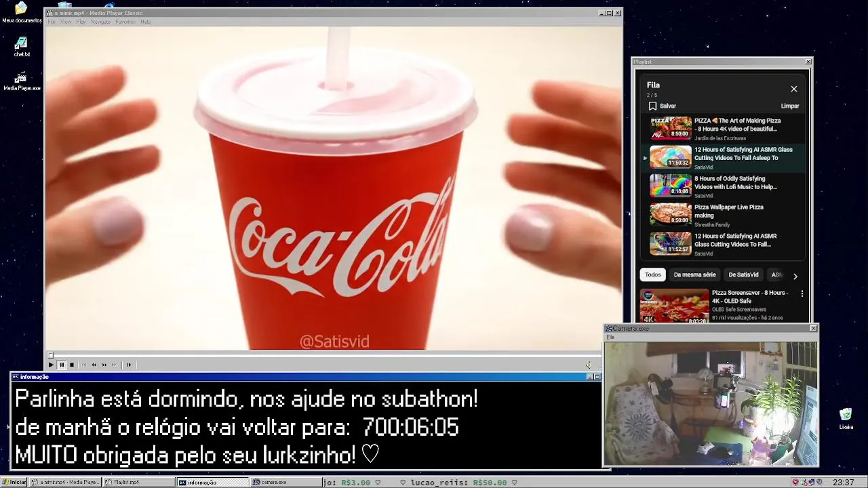Image resolution: width=868 pixels, height=488 pixels.
Task: Click the Camera.exe webcam feed
Action: tap(711, 404)
